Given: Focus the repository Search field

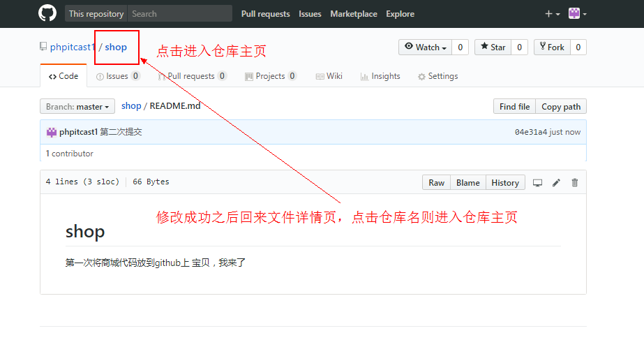Looking at the screenshot, I should point(179,14).
